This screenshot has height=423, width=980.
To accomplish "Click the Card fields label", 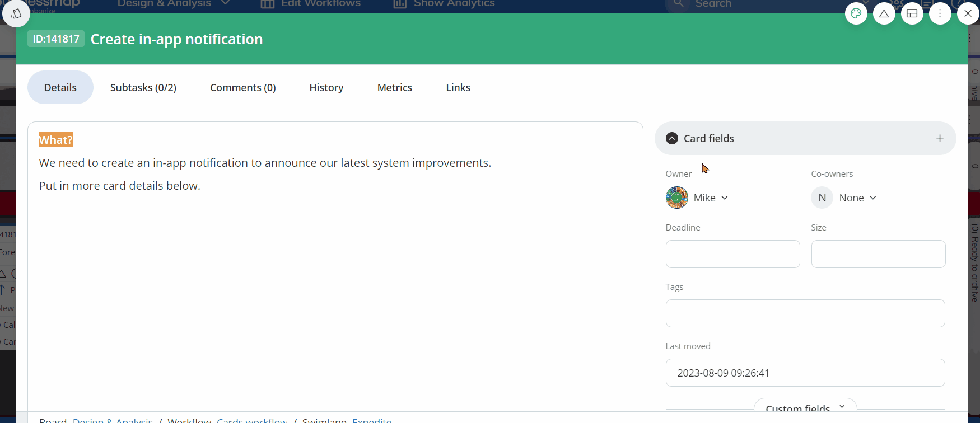I will 708,138.
